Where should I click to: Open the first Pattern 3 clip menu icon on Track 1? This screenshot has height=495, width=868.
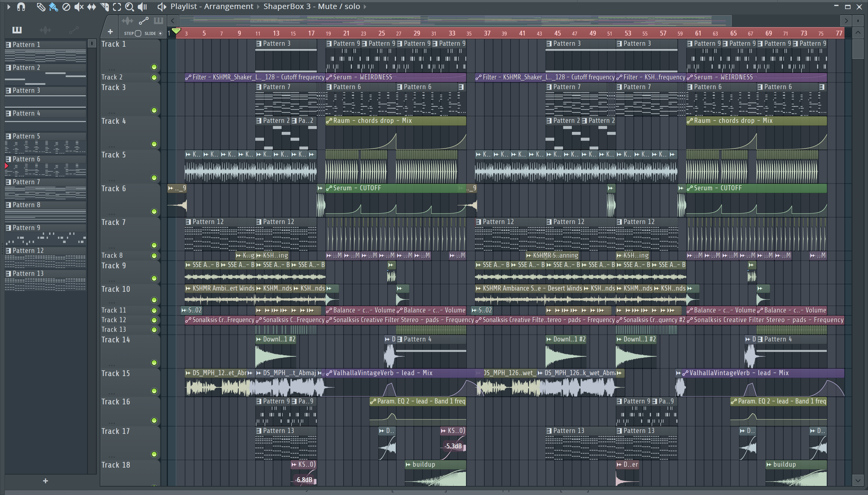[259, 44]
